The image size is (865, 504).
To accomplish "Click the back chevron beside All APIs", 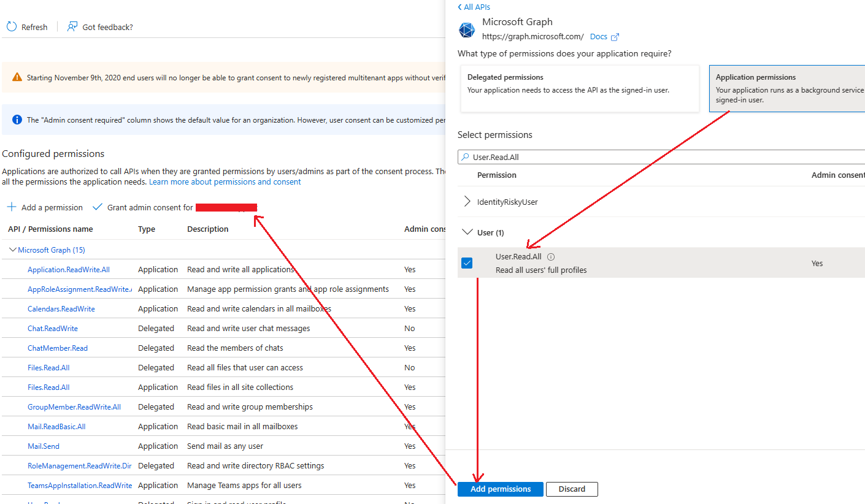I will [x=459, y=7].
